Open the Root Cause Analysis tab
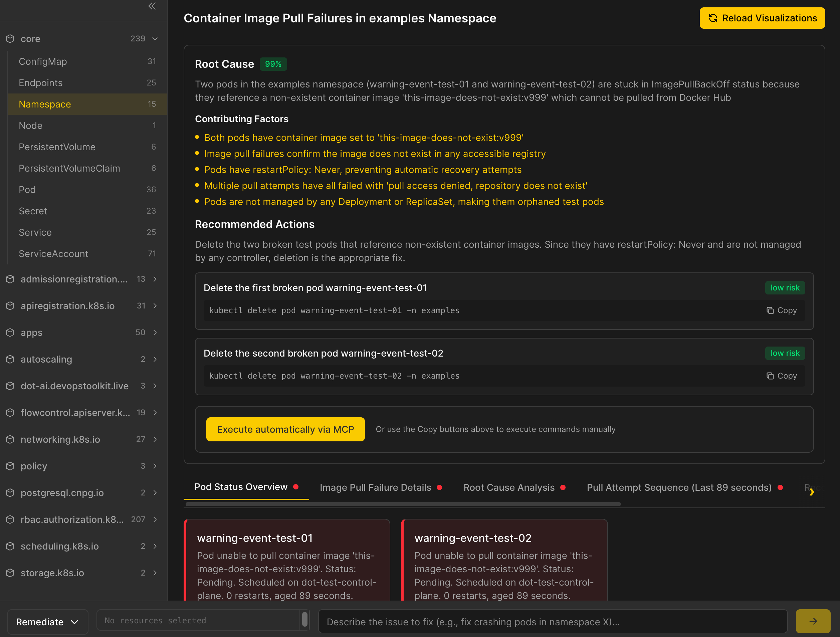 (x=508, y=487)
